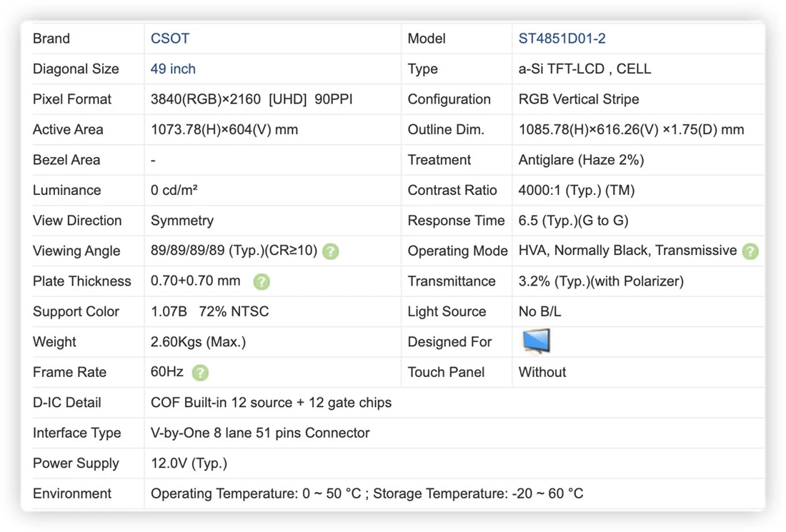This screenshot has width=786, height=532.
Task: Click the Outline Dim. dimensions value
Action: (631, 130)
